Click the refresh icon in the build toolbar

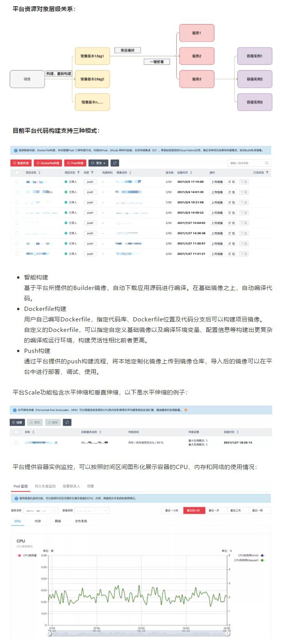[115, 163]
